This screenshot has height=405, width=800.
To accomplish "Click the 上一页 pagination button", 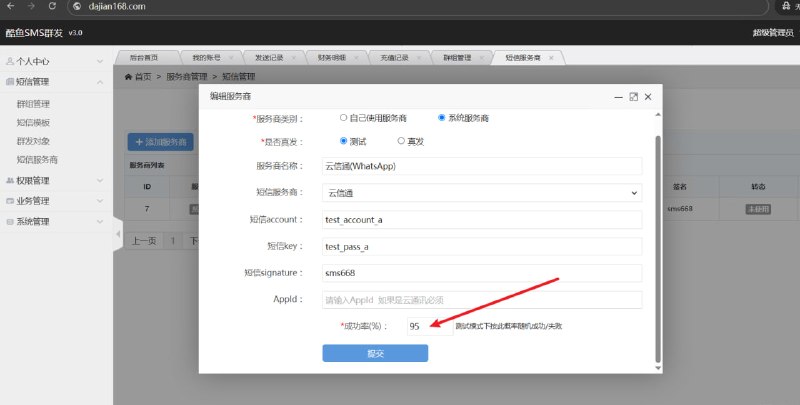I will click(x=144, y=241).
